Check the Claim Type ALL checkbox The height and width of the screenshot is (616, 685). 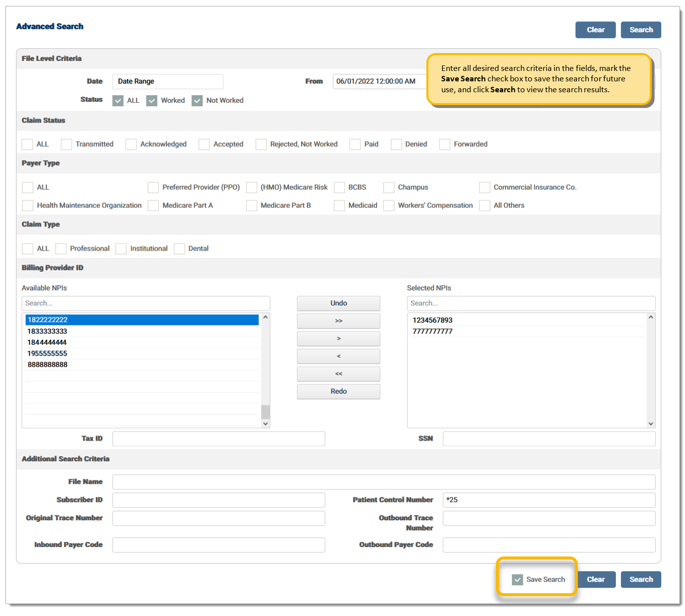pos(28,248)
